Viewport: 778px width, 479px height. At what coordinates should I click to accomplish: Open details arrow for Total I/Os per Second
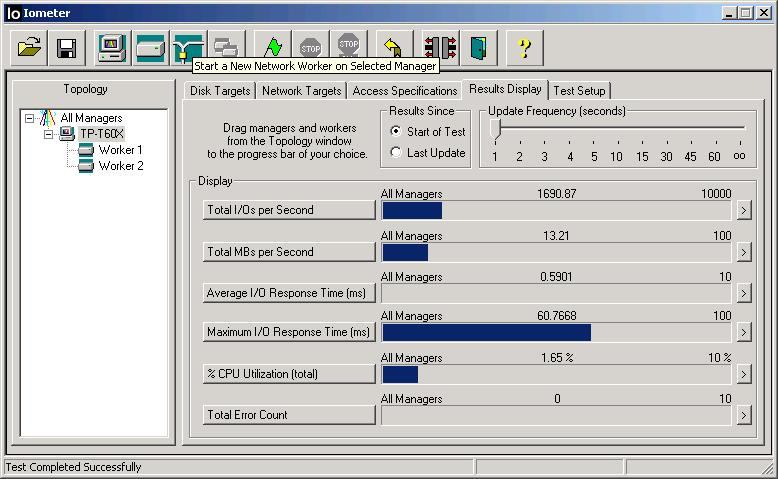pos(743,210)
